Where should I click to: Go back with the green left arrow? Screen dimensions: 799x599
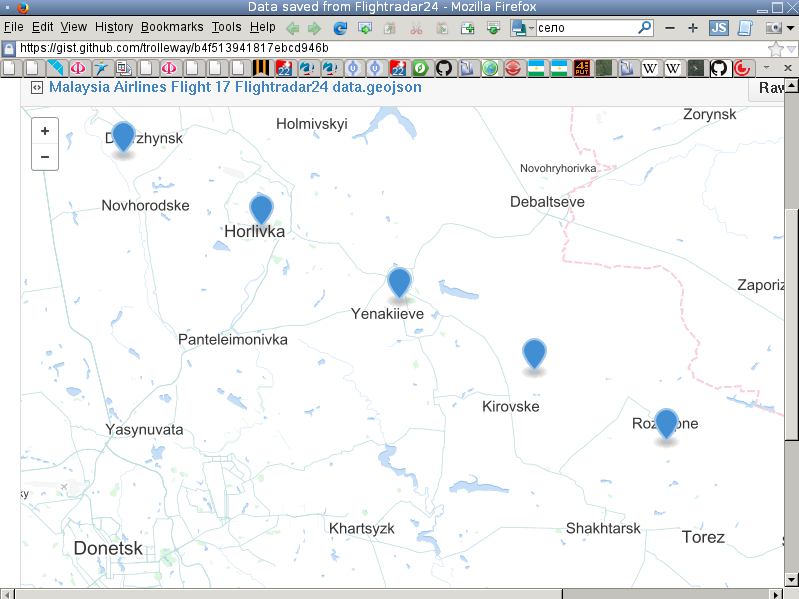tap(292, 28)
